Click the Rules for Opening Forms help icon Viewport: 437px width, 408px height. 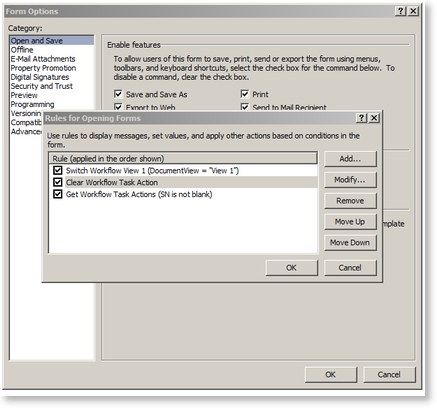(362, 118)
